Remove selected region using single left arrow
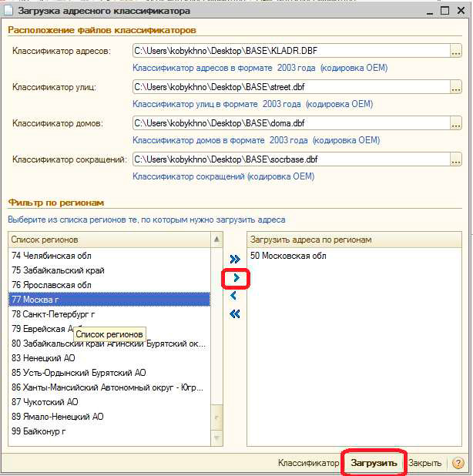The image size is (473, 476). tap(235, 296)
